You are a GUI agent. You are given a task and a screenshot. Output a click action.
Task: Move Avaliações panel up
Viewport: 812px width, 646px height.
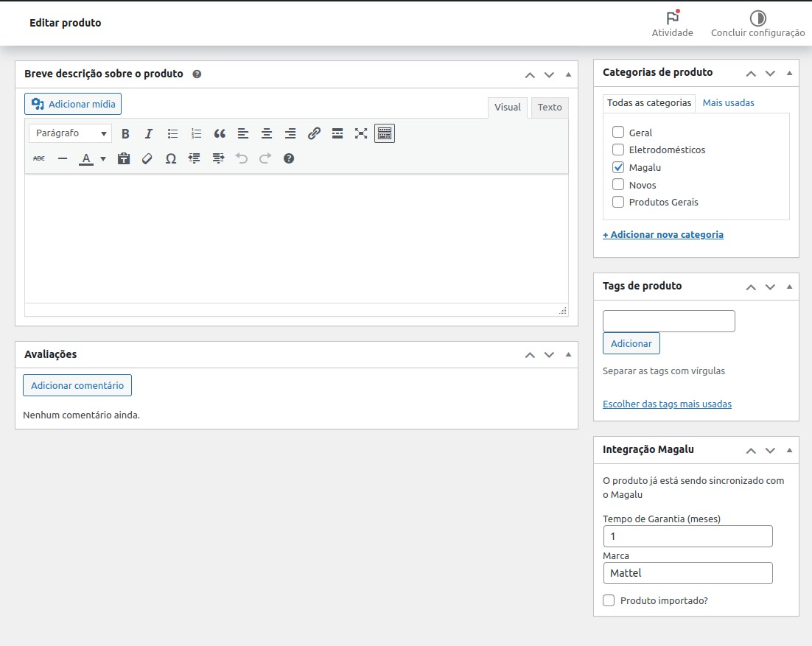(530, 354)
